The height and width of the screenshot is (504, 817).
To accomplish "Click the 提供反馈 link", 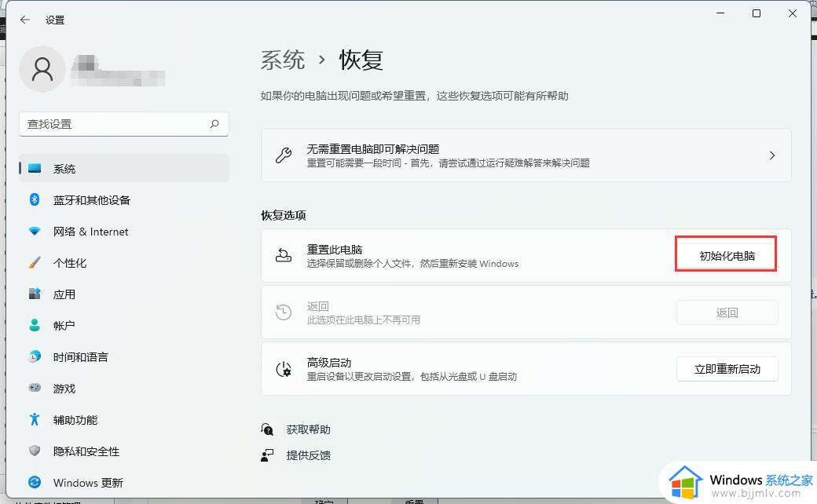I will tap(308, 455).
